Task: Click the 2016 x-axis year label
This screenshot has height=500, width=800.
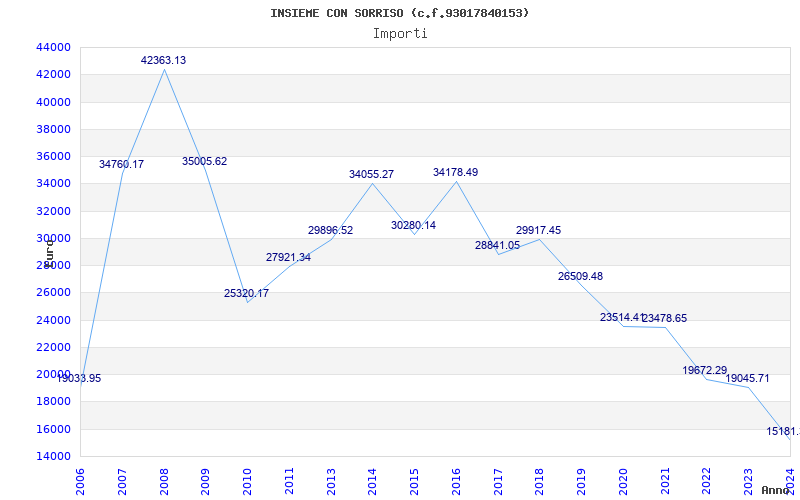Action: coord(456,482)
